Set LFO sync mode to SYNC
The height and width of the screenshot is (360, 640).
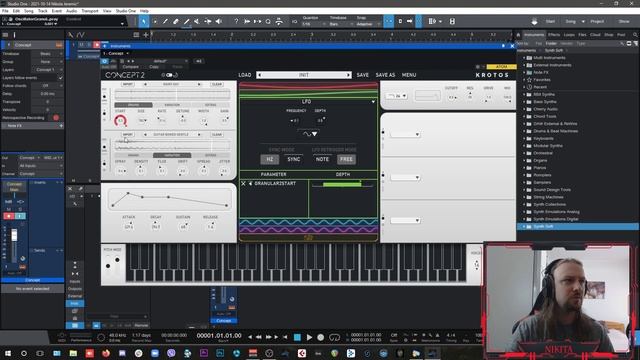pos(293,159)
